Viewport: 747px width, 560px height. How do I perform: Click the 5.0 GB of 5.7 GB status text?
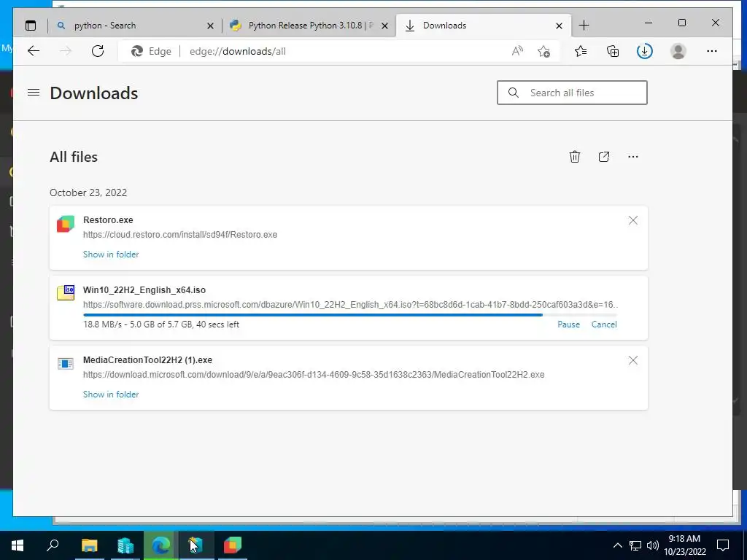[161, 324]
